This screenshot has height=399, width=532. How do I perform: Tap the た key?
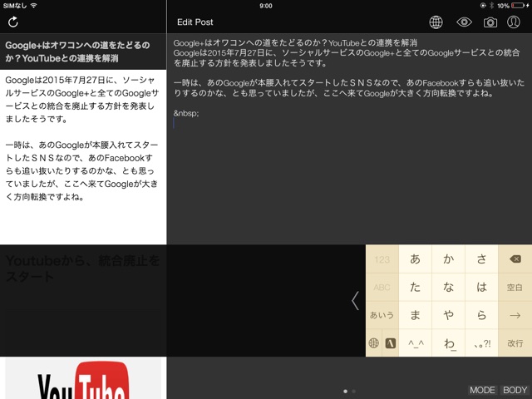point(415,288)
